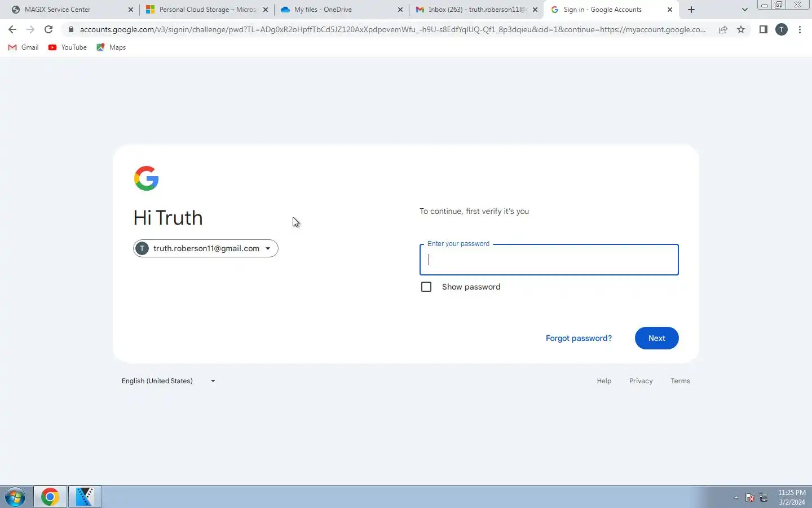
Task: Open the YouTube bookmark
Action: (68, 47)
